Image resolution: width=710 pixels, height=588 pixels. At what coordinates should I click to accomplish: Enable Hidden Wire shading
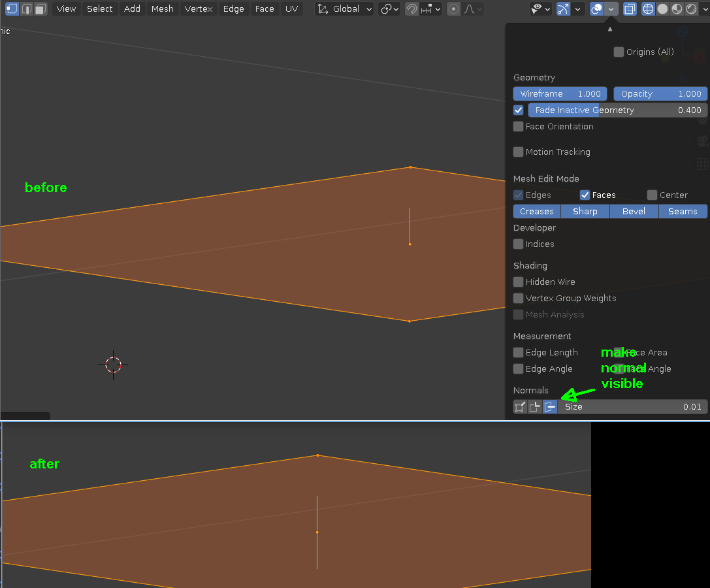coord(519,282)
